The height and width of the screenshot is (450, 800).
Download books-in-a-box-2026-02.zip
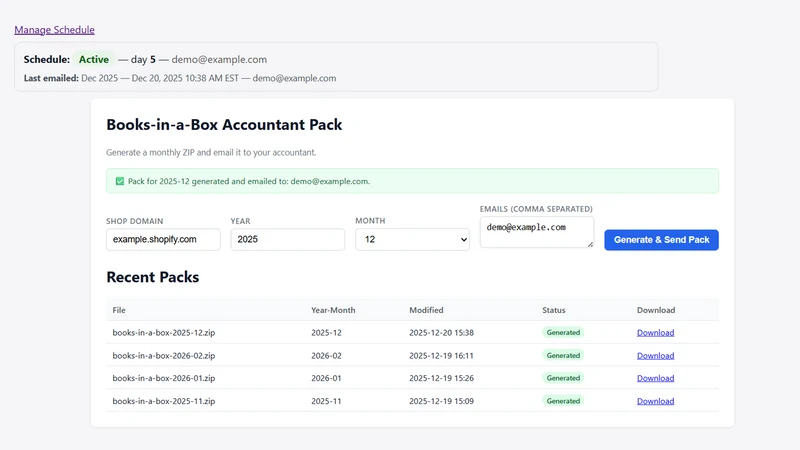pyautogui.click(x=655, y=356)
